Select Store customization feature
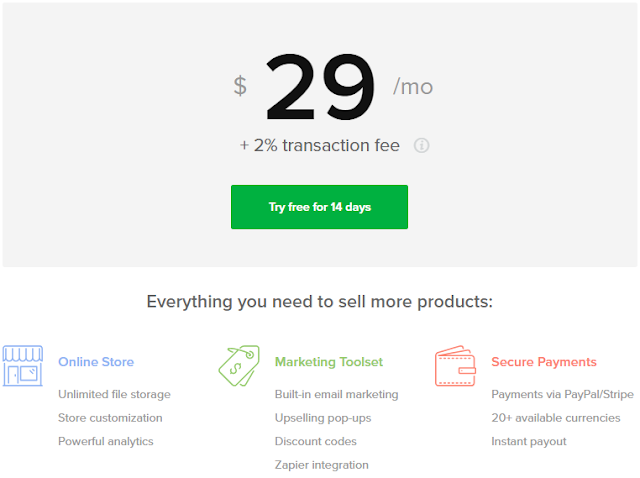Viewport: 640px width, 478px height. [110, 418]
